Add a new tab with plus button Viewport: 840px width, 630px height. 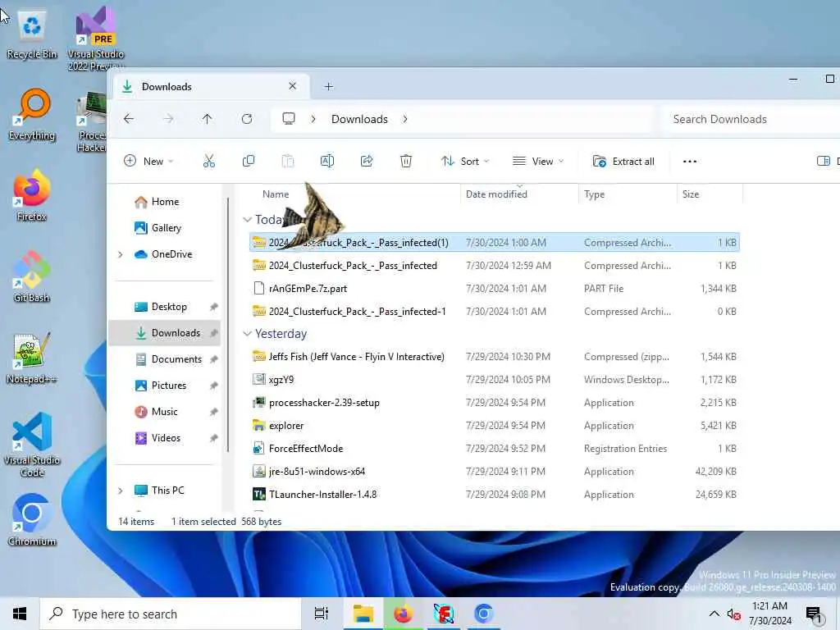pos(328,87)
